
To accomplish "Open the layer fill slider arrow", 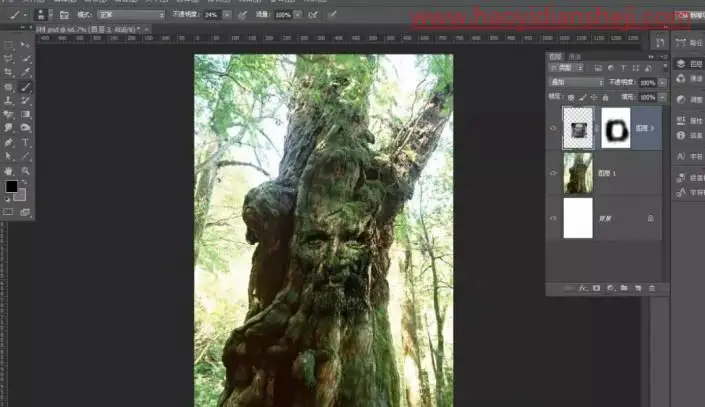I will coord(662,97).
